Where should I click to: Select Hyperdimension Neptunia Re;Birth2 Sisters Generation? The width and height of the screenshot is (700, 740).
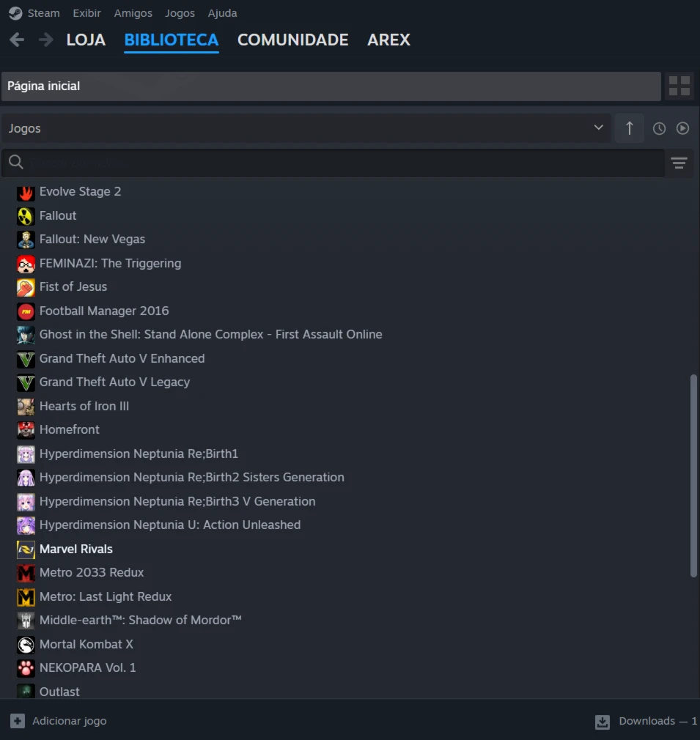click(192, 478)
